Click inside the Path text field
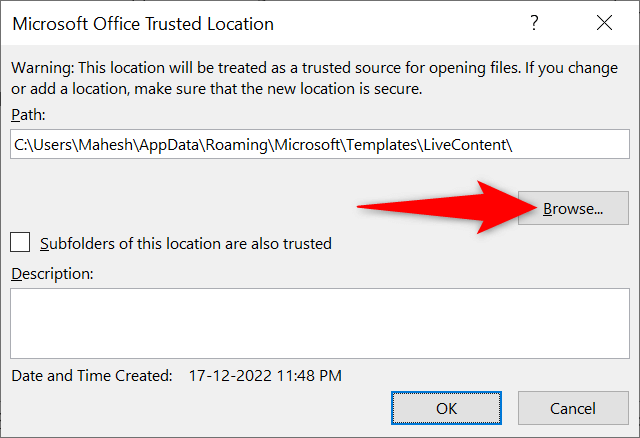Image resolution: width=640 pixels, height=438 pixels. pos(320,145)
